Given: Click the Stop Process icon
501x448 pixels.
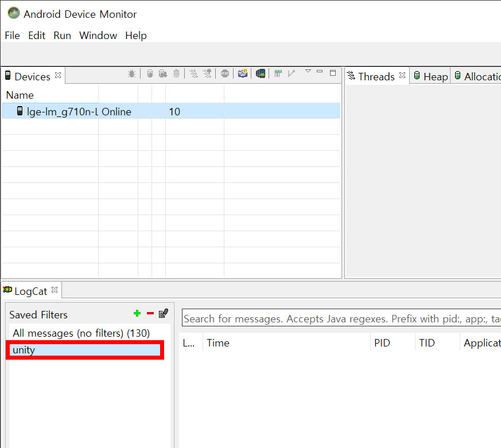Looking at the screenshot, I should click(x=225, y=74).
